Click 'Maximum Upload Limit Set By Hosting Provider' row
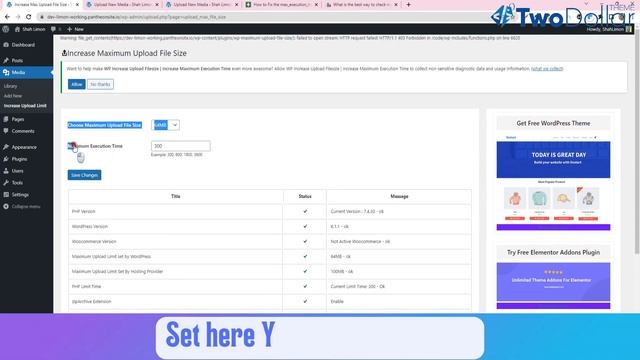 118,271
